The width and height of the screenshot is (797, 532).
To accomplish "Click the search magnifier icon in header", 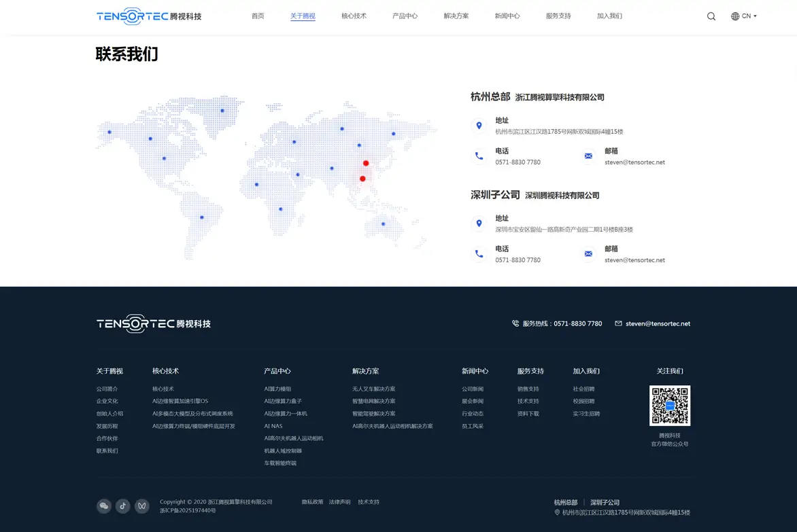I will click(711, 16).
